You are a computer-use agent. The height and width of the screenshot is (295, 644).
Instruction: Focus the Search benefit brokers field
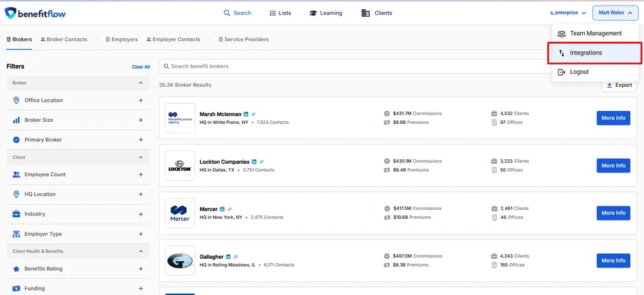(x=355, y=66)
